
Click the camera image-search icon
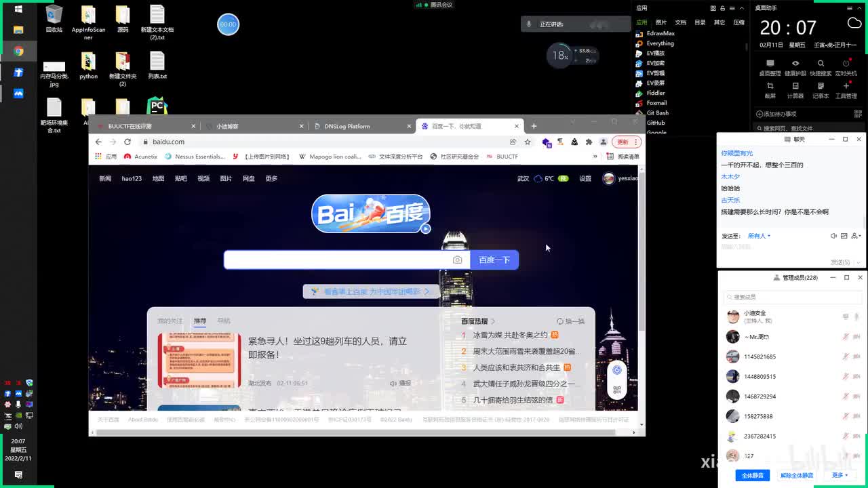[458, 260]
